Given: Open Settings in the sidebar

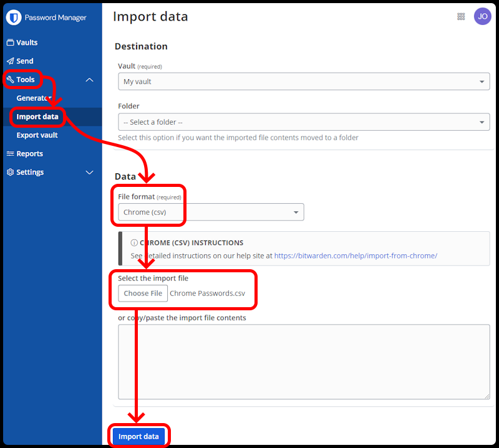Looking at the screenshot, I should coord(30,172).
